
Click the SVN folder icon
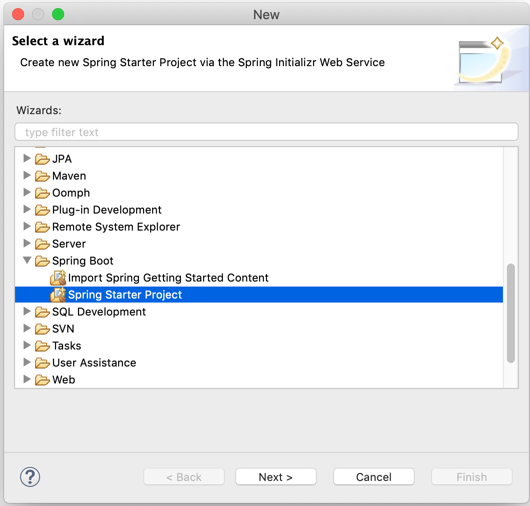42,329
